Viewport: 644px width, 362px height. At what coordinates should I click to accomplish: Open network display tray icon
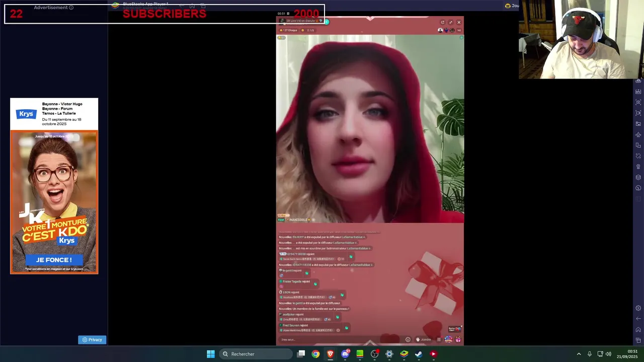600,354
